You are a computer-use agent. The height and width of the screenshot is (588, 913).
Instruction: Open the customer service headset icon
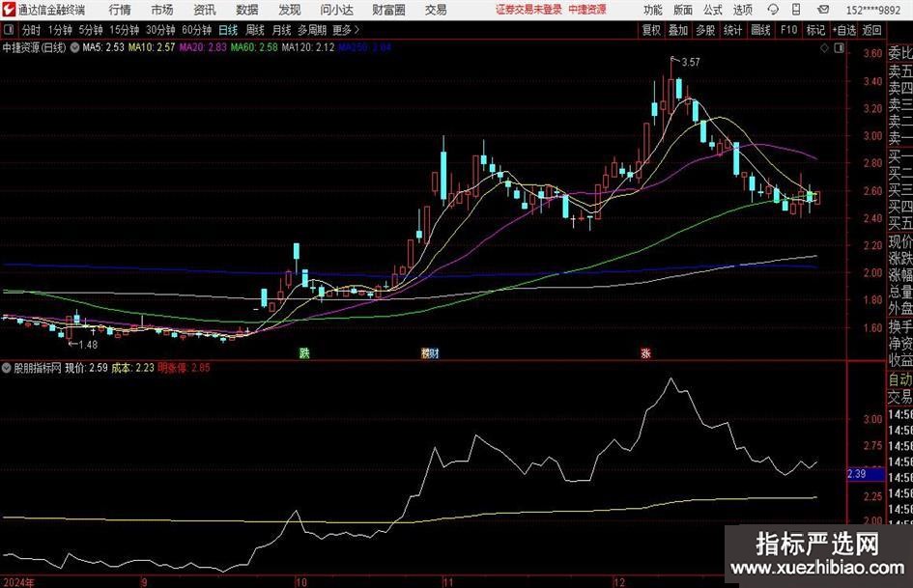tap(773, 10)
